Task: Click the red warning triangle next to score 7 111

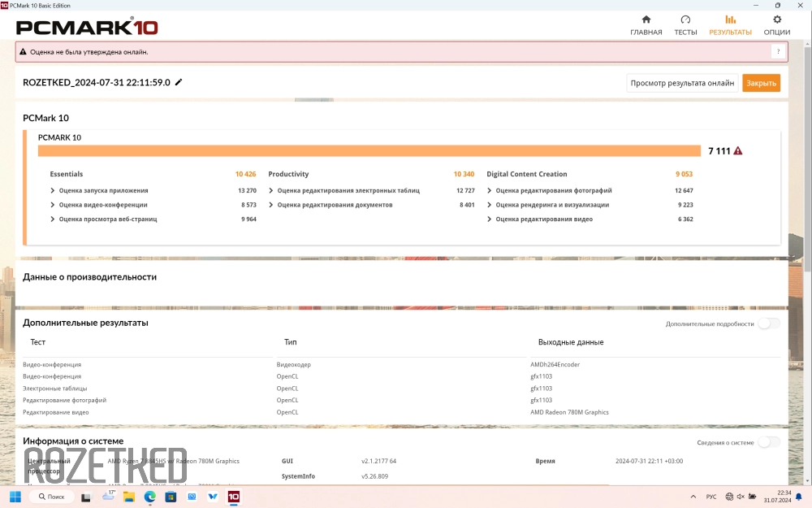Action: click(738, 151)
